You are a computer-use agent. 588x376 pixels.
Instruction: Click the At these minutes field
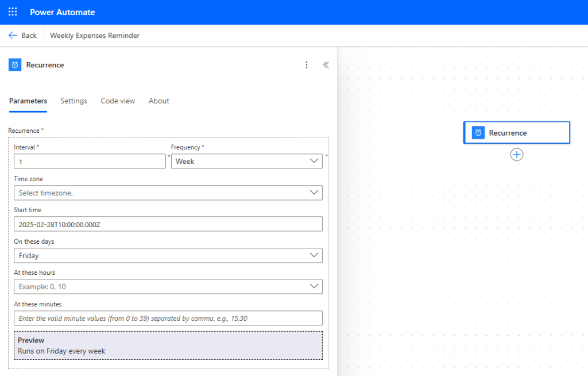click(x=168, y=318)
